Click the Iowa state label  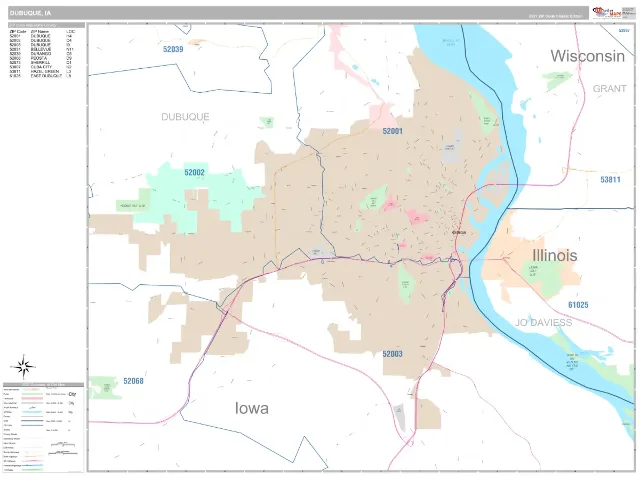251,408
